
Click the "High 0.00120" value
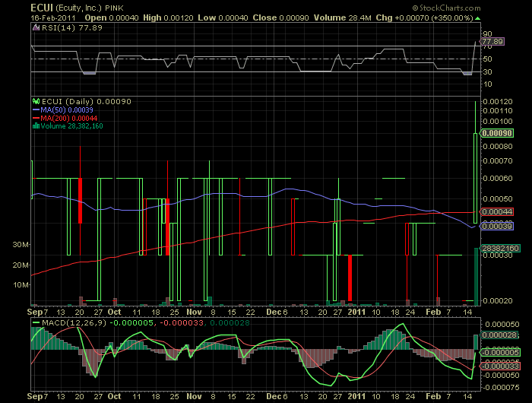click(x=168, y=17)
